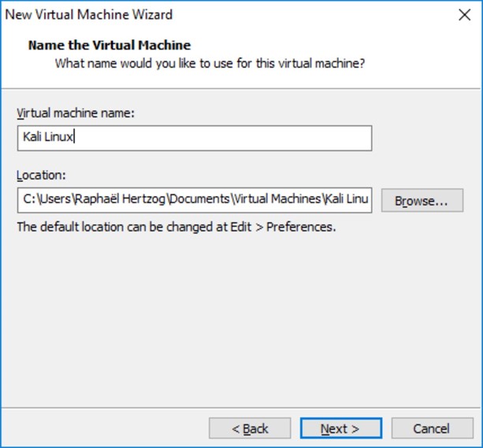483x448 pixels.
Task: Click the "Virtual machine name:" label
Action: tap(76, 113)
